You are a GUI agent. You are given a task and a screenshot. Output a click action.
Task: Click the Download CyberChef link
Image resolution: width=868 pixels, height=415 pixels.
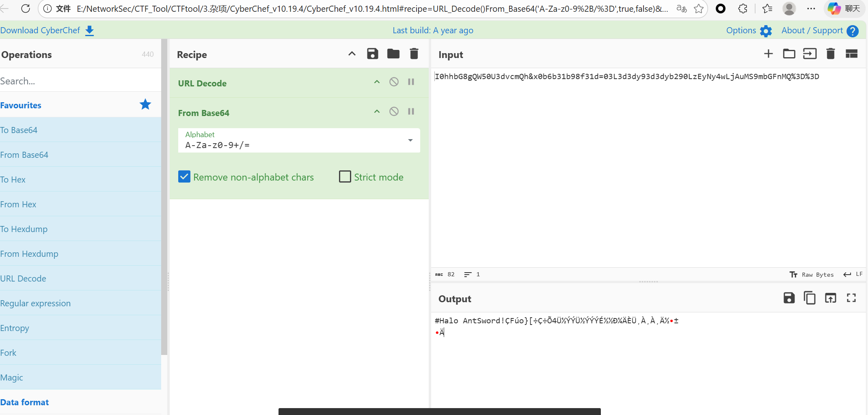(40, 30)
